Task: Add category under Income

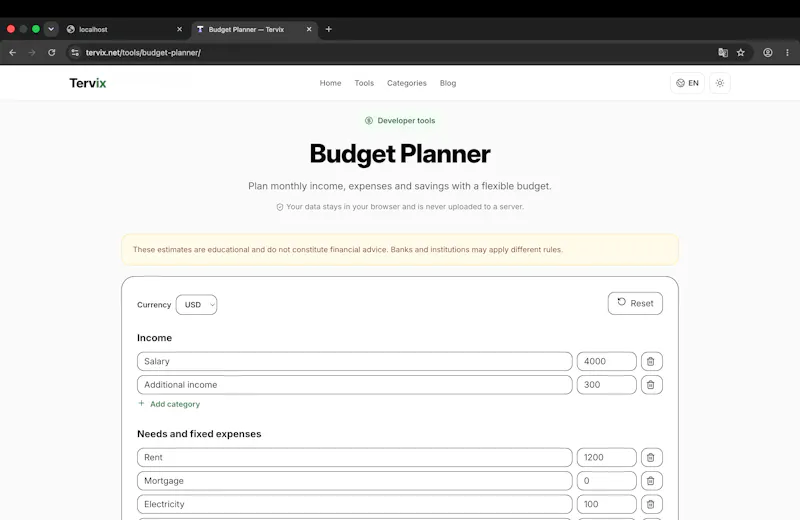Action: [x=169, y=404]
